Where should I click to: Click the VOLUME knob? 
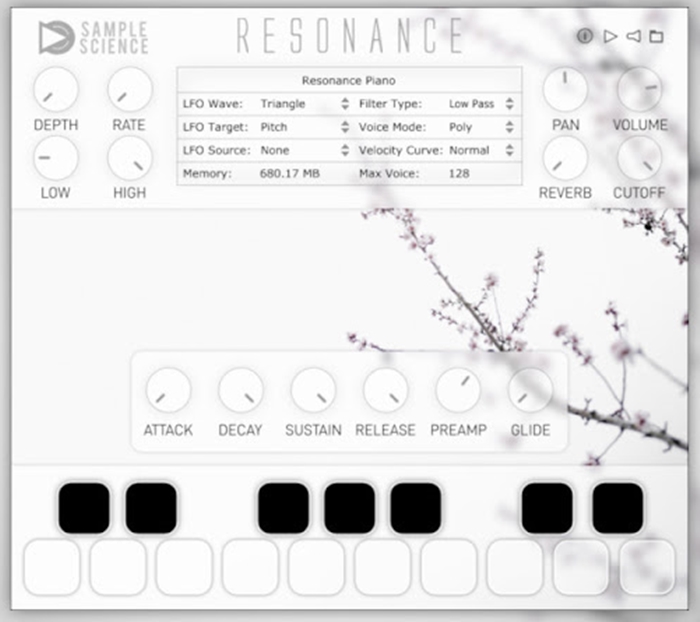click(639, 90)
